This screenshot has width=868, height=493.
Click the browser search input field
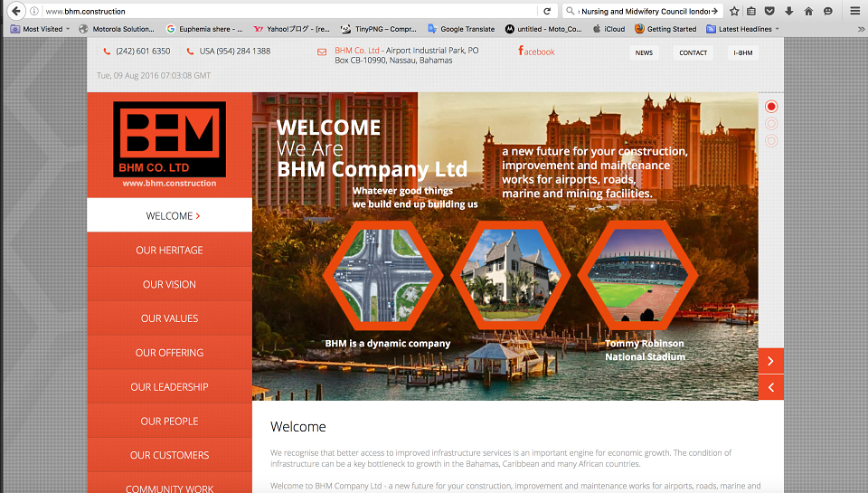point(643,11)
